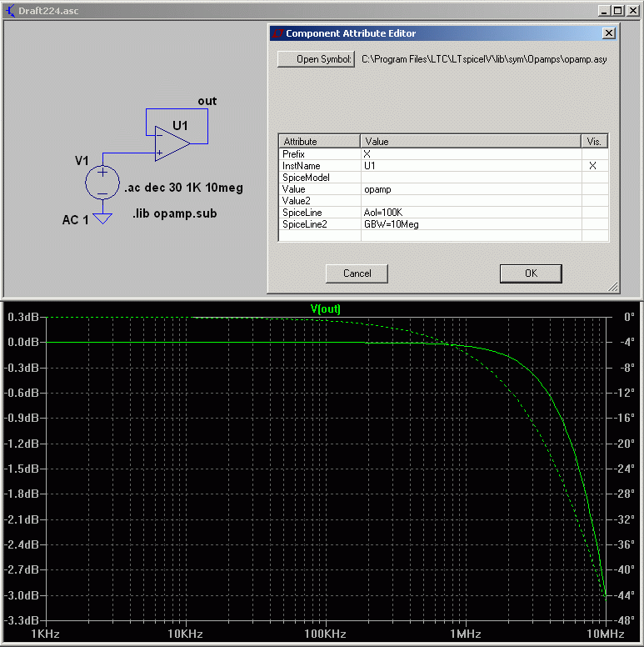Click the resize grip of the attribute dialog
Image resolution: width=644 pixels, height=647 pixels.
click(x=612, y=287)
